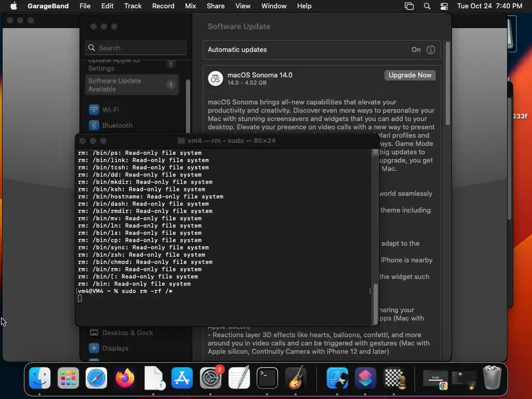Select Bluetooth in Settings sidebar

click(110, 125)
